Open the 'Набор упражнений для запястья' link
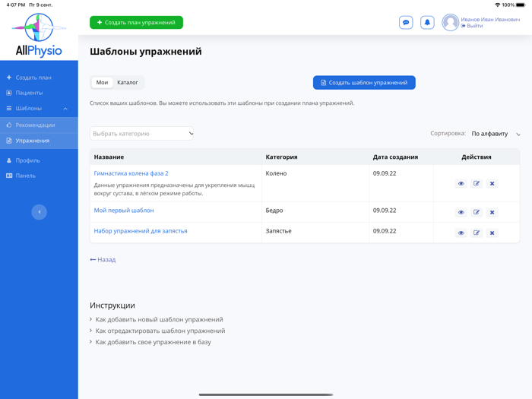Viewport: 532px width, 399px height. point(141,231)
